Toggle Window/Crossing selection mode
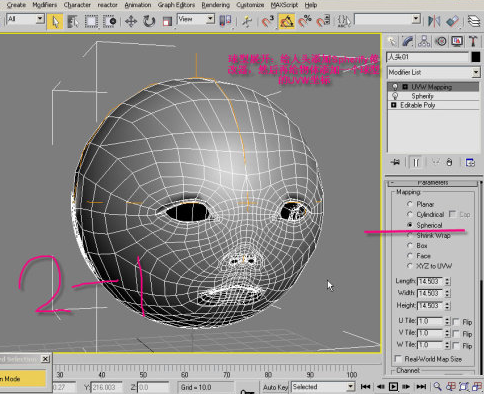The height and width of the screenshot is (394, 484). click(x=109, y=22)
